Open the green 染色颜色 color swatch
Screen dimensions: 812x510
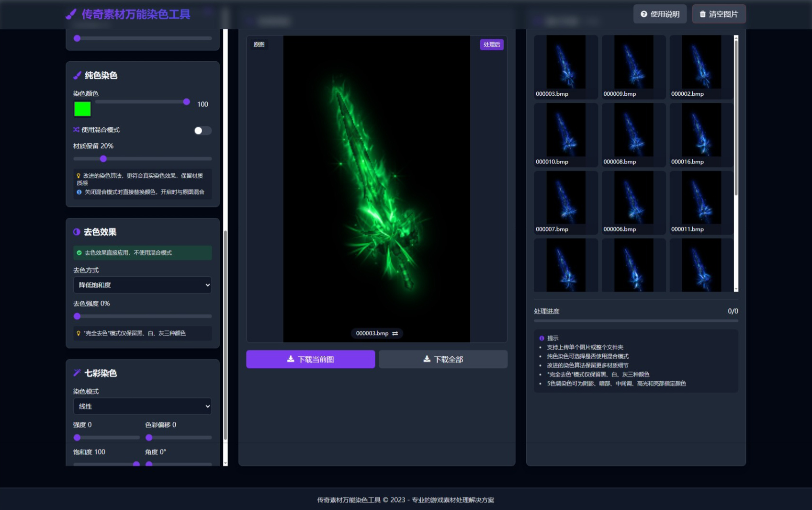pos(82,109)
